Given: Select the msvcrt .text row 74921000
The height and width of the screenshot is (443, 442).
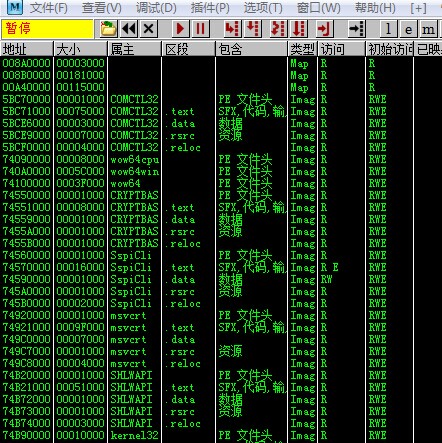Looking at the screenshot, I should click(221, 327).
